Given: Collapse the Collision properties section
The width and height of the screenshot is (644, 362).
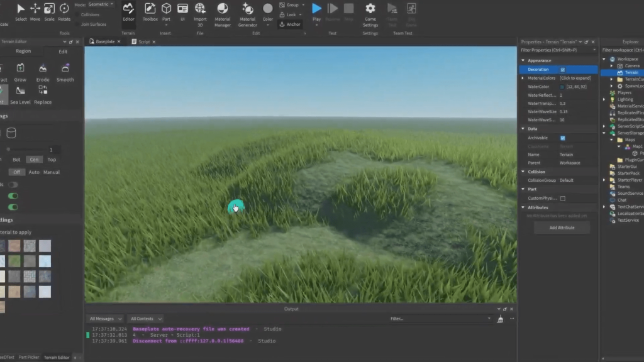Looking at the screenshot, I should click(523, 172).
